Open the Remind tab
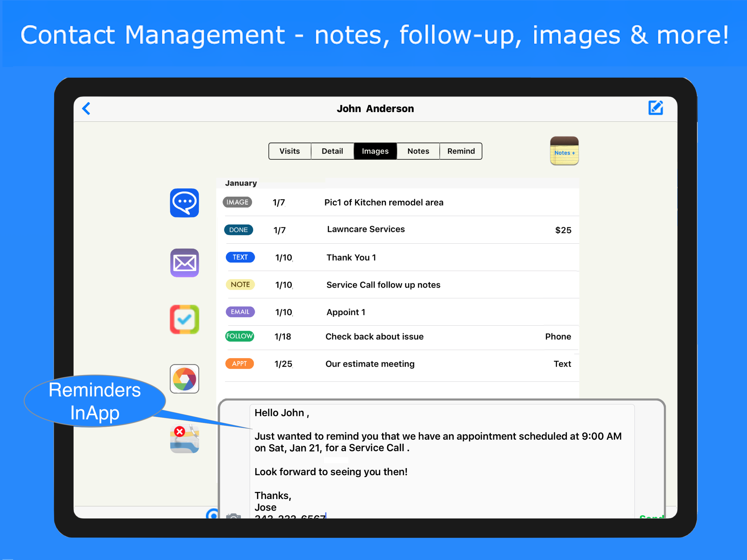Viewport: 747px width, 560px height. click(x=461, y=151)
